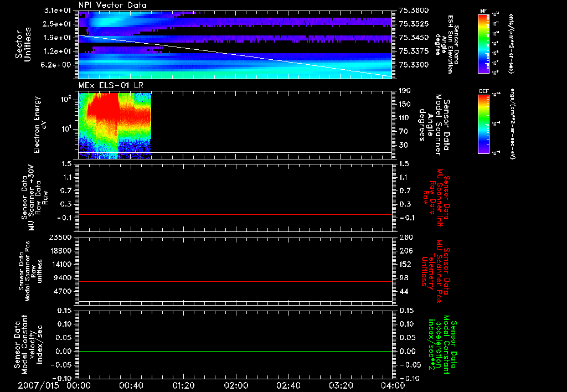The width and height of the screenshot is (567, 392).
Task: Click the 9400 scanner position tick
Action: click(x=63, y=278)
